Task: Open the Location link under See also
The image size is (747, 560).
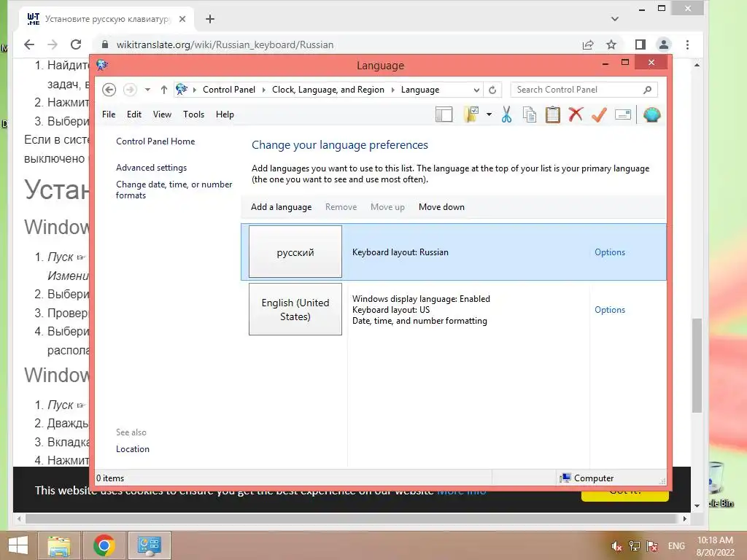Action: (133, 449)
